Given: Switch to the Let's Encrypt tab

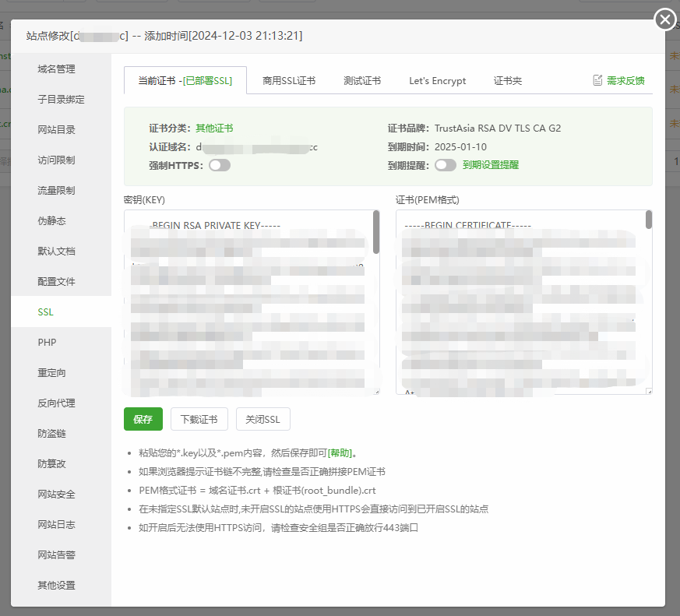Looking at the screenshot, I should pos(437,81).
